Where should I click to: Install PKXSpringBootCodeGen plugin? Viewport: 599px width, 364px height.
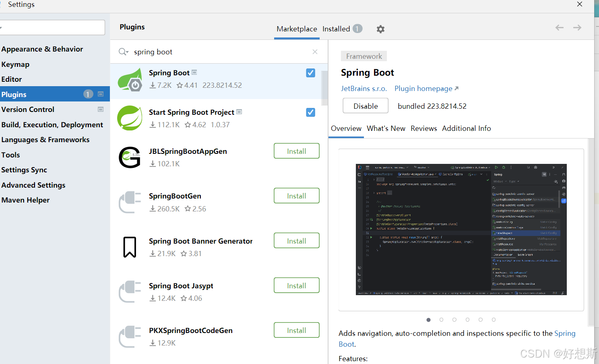click(297, 330)
